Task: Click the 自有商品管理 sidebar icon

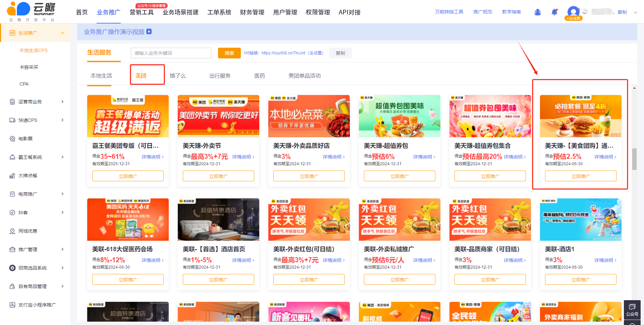Action: [x=12, y=286]
